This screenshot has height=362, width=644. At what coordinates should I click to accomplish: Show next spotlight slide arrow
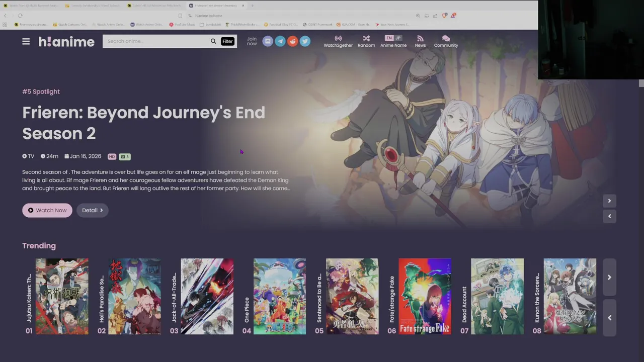point(609,201)
